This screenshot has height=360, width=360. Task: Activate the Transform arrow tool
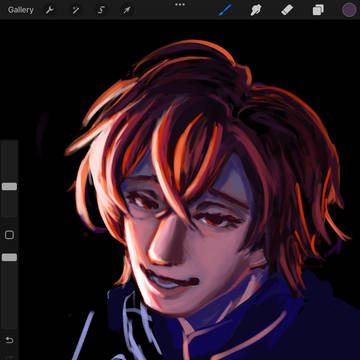127,10
